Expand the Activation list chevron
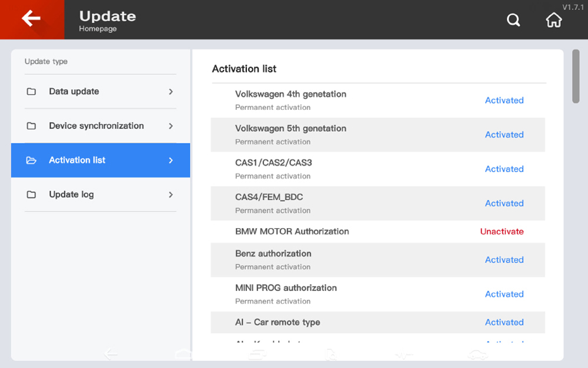Screen dimensions: 588x368 tap(171, 160)
